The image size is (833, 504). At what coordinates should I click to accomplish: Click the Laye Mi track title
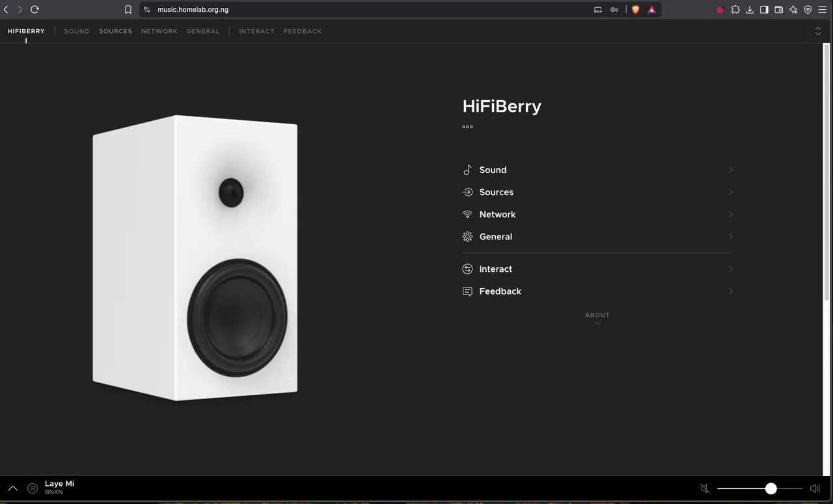point(59,484)
